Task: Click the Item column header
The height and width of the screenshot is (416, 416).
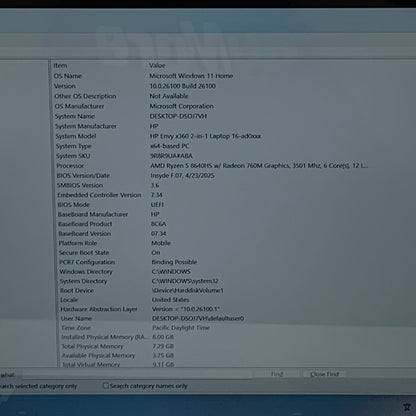Action: tap(60, 65)
